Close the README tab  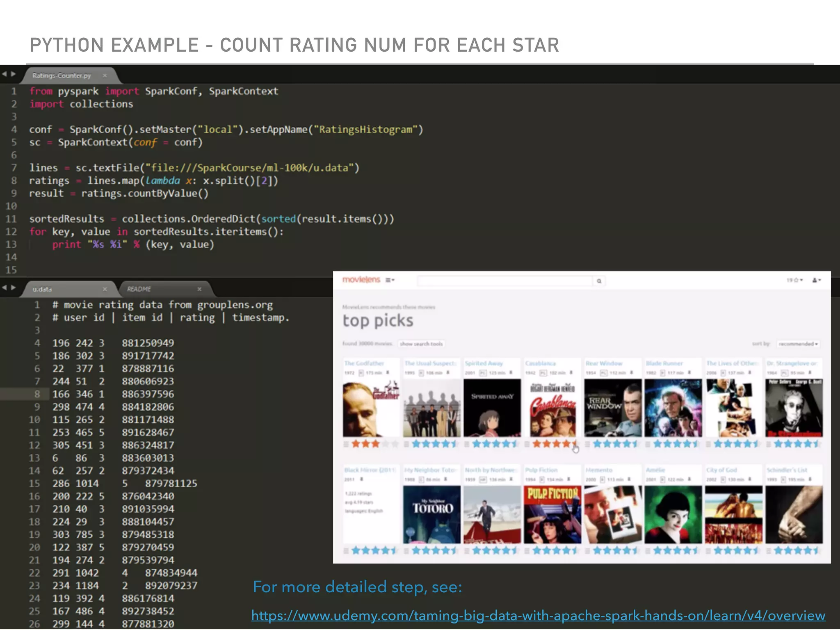pos(199,289)
